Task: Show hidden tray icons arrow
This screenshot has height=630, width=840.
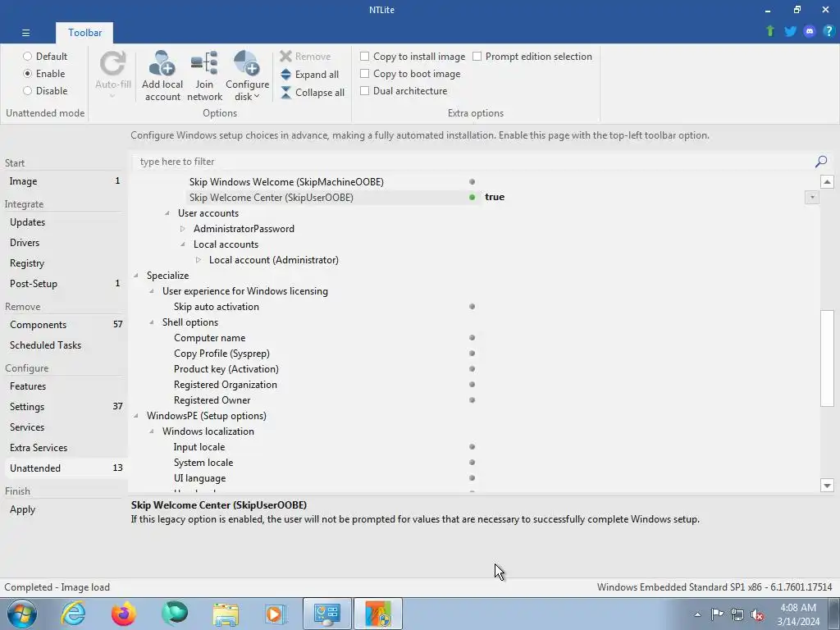Action: pyautogui.click(x=697, y=614)
